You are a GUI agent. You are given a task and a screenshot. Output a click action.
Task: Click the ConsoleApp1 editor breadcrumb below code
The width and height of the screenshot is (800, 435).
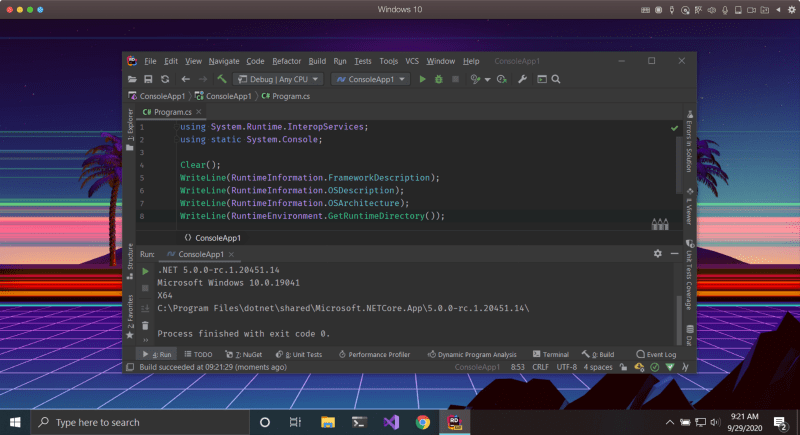pyautogui.click(x=213, y=238)
